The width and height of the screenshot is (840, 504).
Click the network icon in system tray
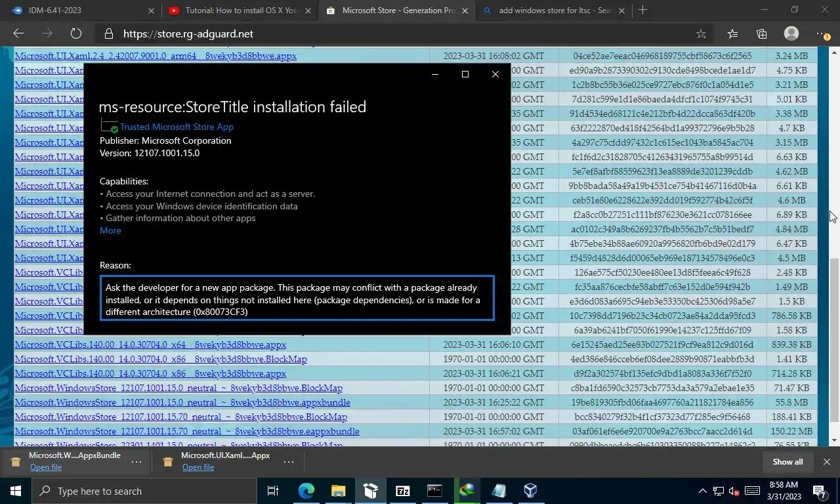click(719, 491)
